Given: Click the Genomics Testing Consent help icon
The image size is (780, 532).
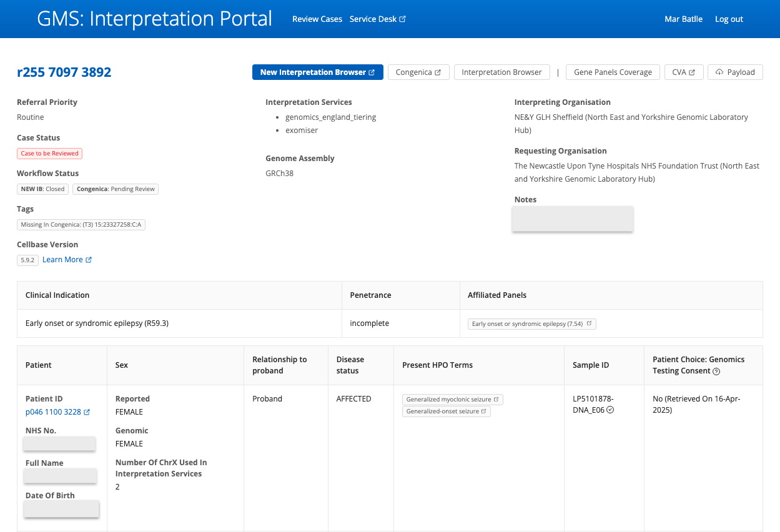Looking at the screenshot, I should [x=716, y=371].
